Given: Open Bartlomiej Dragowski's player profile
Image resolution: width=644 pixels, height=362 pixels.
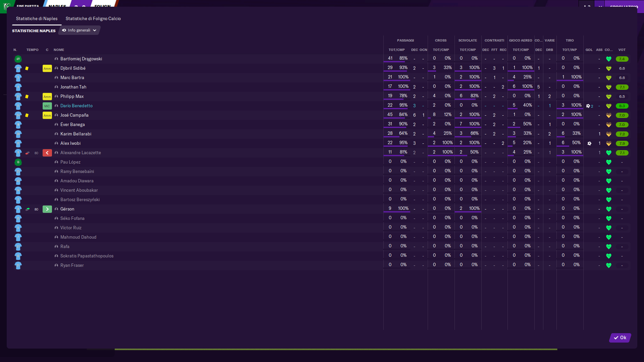Looking at the screenshot, I should (x=81, y=59).
